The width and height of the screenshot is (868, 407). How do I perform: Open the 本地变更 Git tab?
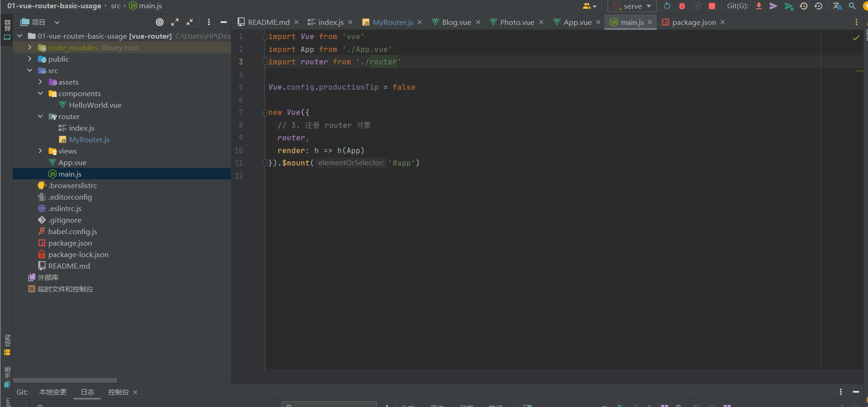point(53,392)
